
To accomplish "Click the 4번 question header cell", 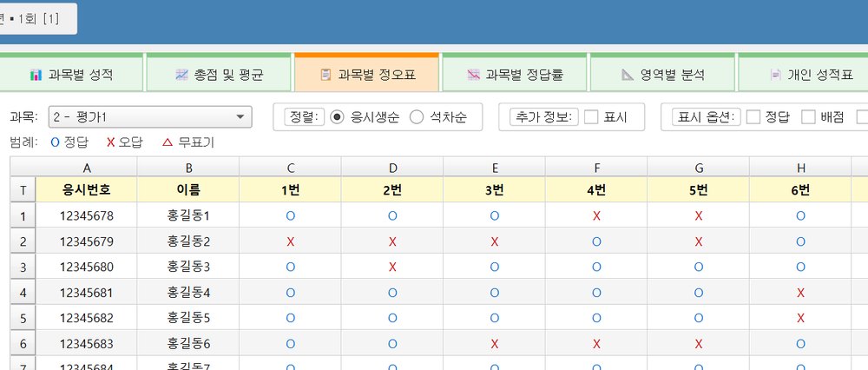I will 596,190.
